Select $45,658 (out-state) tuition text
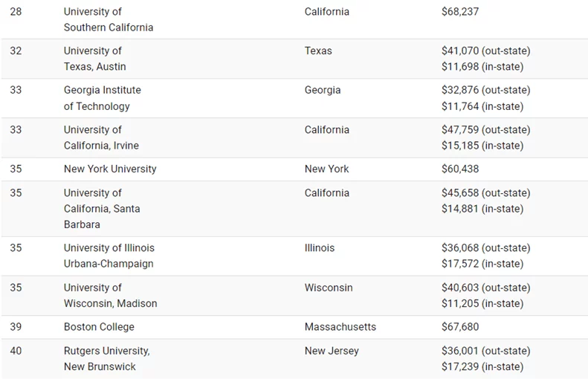This screenshot has width=588, height=379. pos(485,193)
